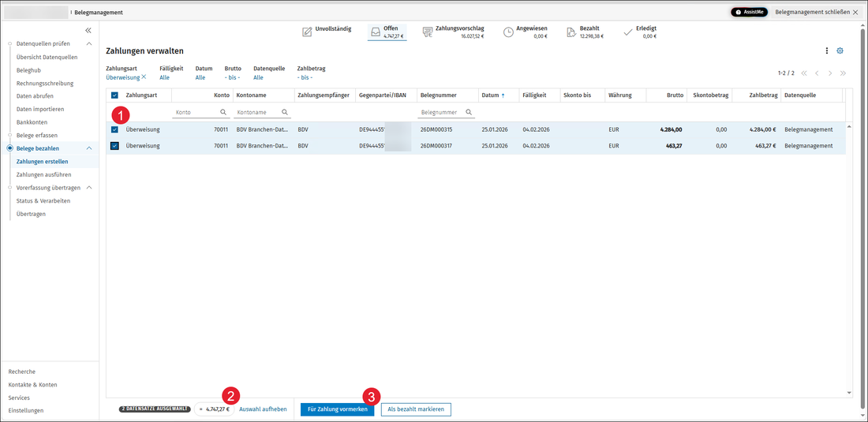868x422 pixels.
Task: Go to first page with double-left arrow
Action: pos(804,73)
